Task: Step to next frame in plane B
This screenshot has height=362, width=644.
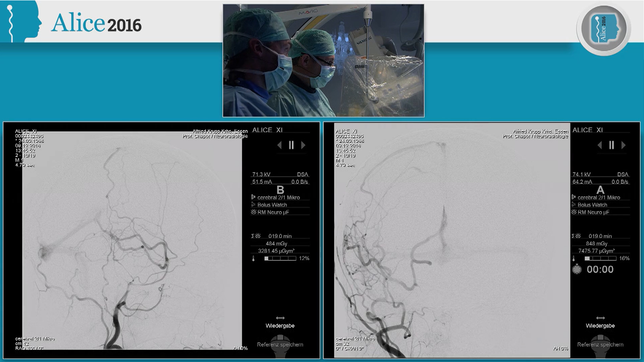Action: (303, 145)
